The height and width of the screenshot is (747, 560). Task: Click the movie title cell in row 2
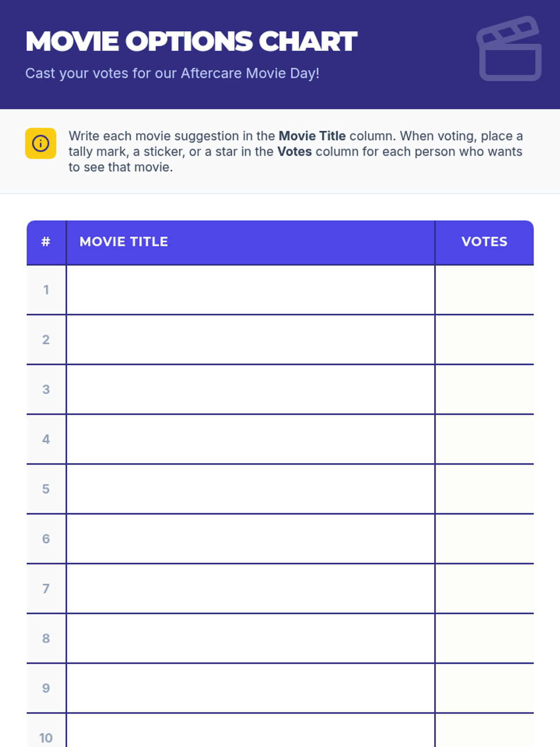(251, 340)
